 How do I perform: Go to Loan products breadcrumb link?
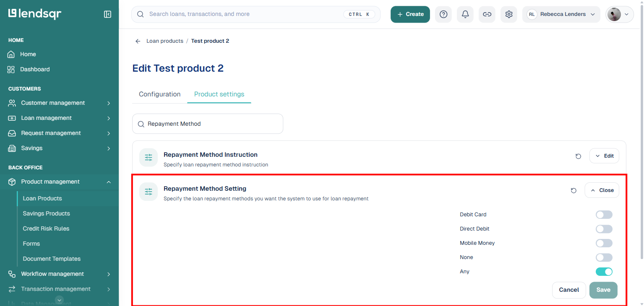(x=165, y=41)
